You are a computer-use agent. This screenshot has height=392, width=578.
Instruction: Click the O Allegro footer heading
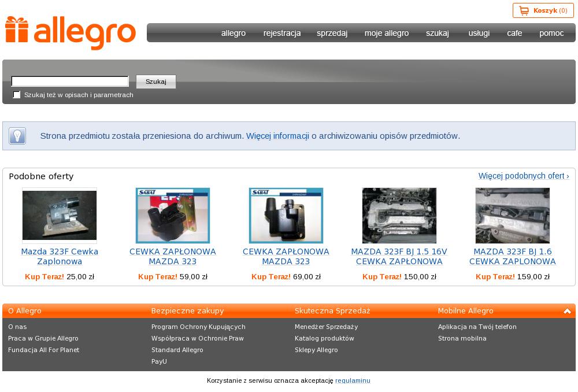coord(25,311)
